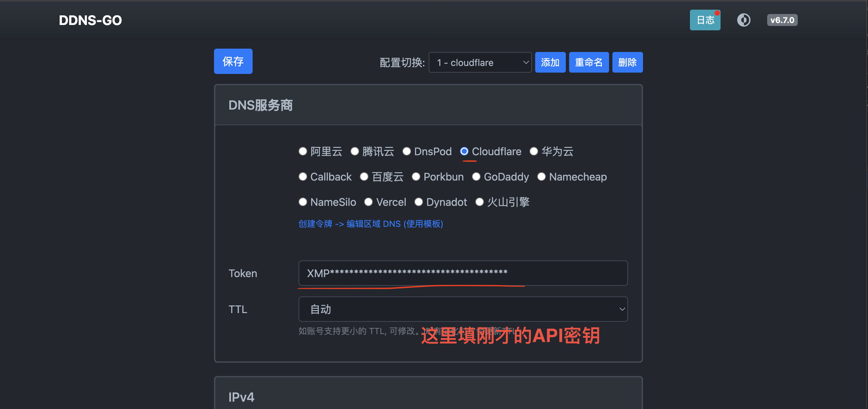Select the NameSilo radio button
This screenshot has height=409, width=868.
303,202
